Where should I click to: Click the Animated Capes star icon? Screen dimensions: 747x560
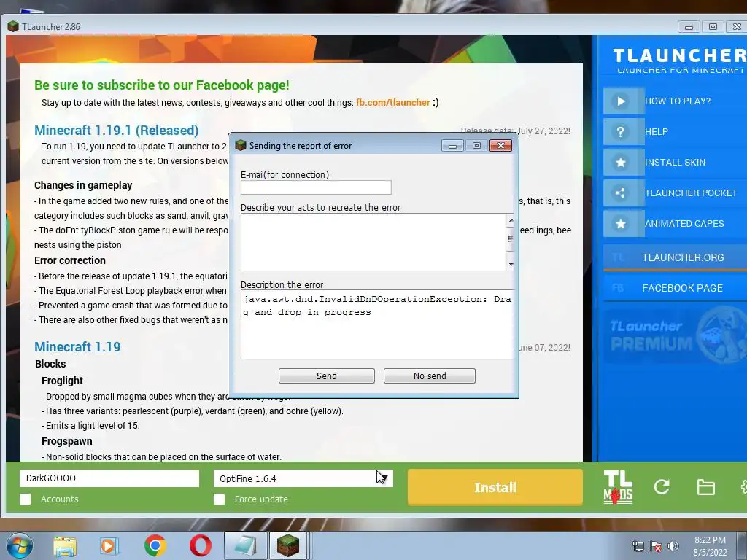tap(620, 223)
